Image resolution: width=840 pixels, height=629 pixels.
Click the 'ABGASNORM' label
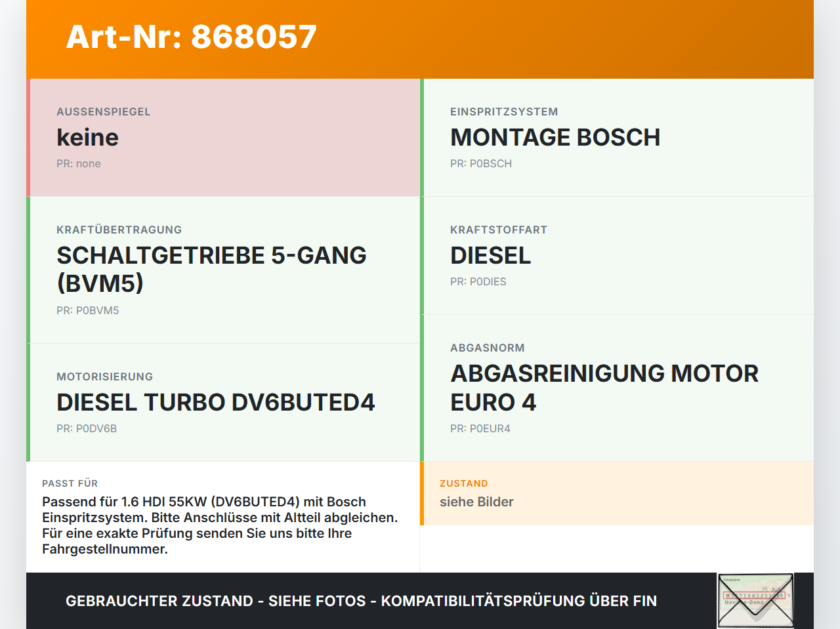(488, 348)
